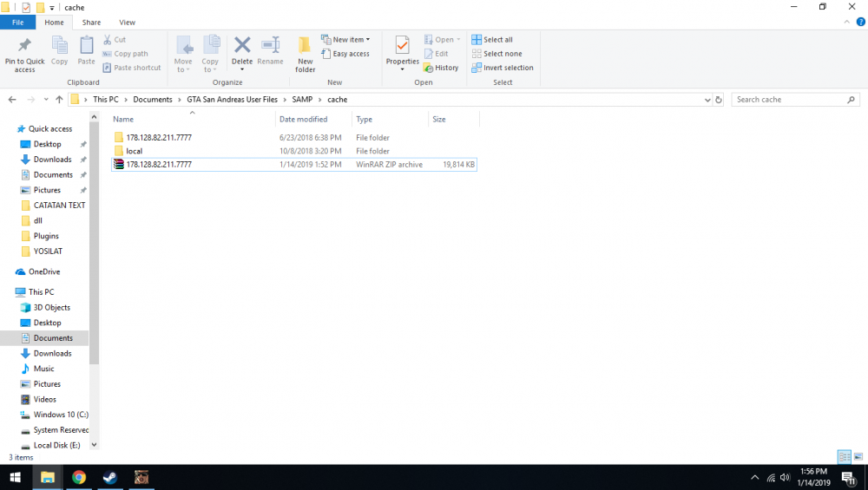Viewport: 868px width, 490px height.
Task: Open pinned Downloads under Quick access
Action: [x=52, y=160]
